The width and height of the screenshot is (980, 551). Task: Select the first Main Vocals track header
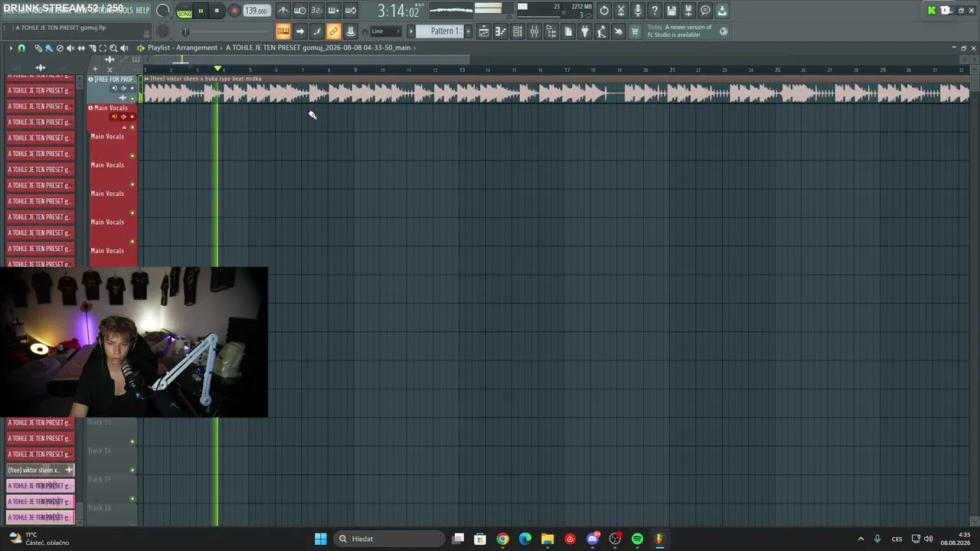pos(113,116)
